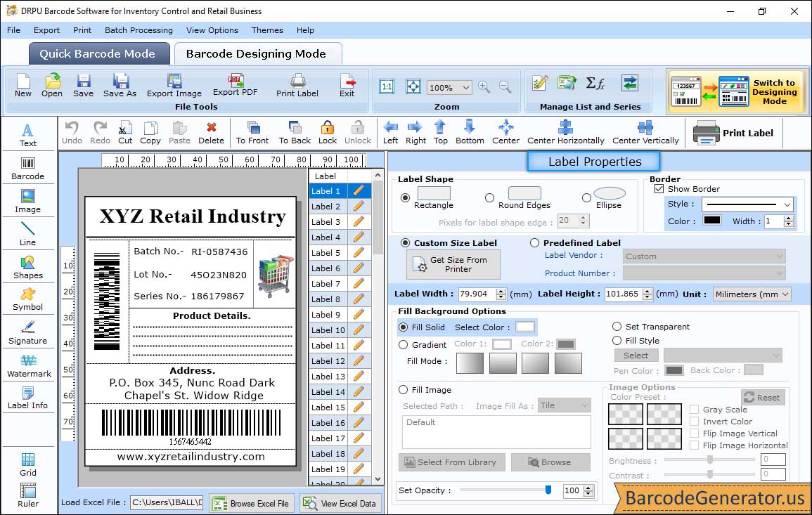
Task: Uncheck the Show Border checkbox
Action: (659, 189)
